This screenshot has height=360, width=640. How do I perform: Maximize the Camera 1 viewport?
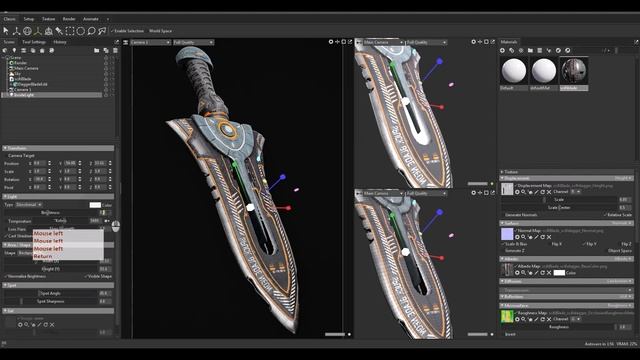(344, 42)
